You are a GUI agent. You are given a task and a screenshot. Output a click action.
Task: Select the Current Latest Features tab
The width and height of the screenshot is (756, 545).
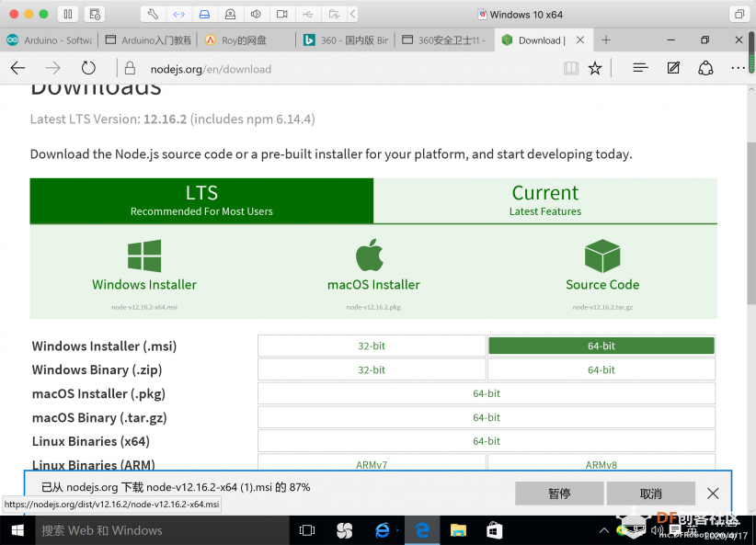[x=545, y=200]
